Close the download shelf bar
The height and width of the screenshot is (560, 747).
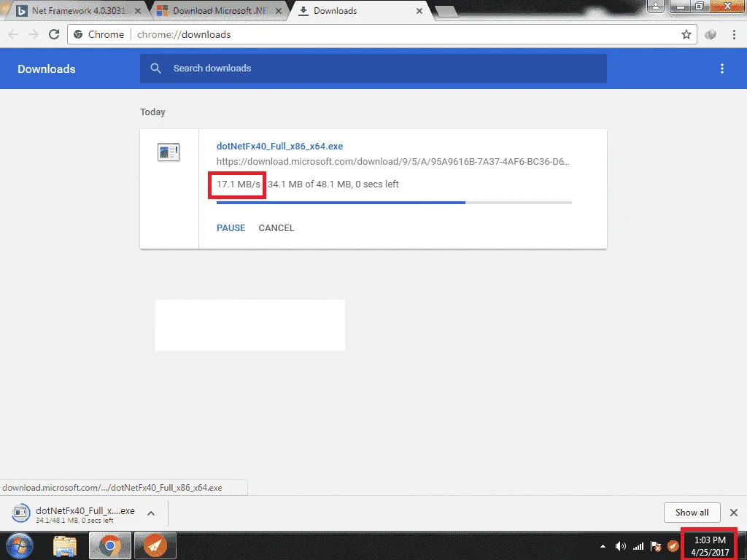click(734, 513)
